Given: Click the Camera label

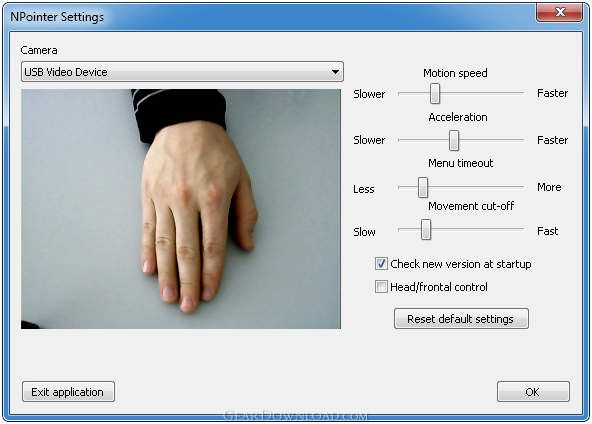Looking at the screenshot, I should (x=39, y=50).
